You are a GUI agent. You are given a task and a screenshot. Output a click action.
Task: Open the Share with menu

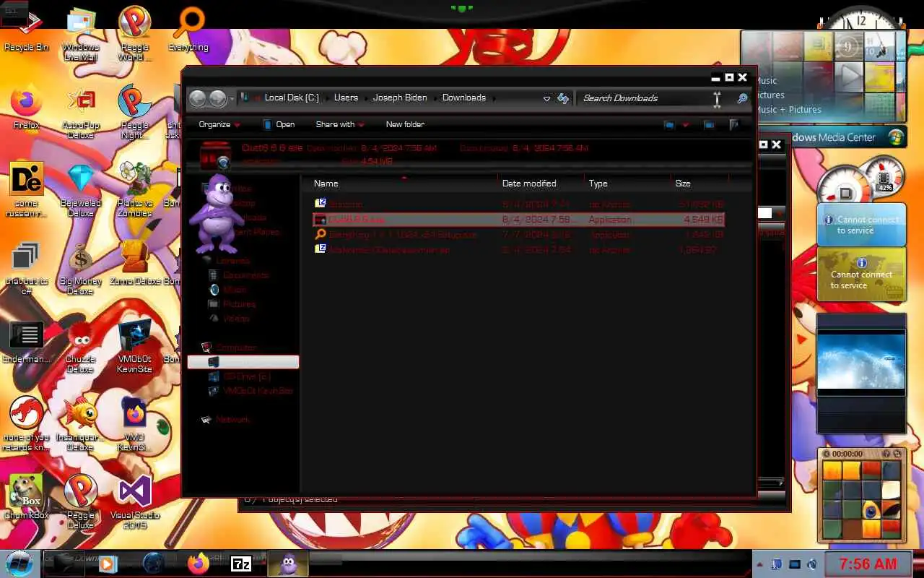pos(340,124)
